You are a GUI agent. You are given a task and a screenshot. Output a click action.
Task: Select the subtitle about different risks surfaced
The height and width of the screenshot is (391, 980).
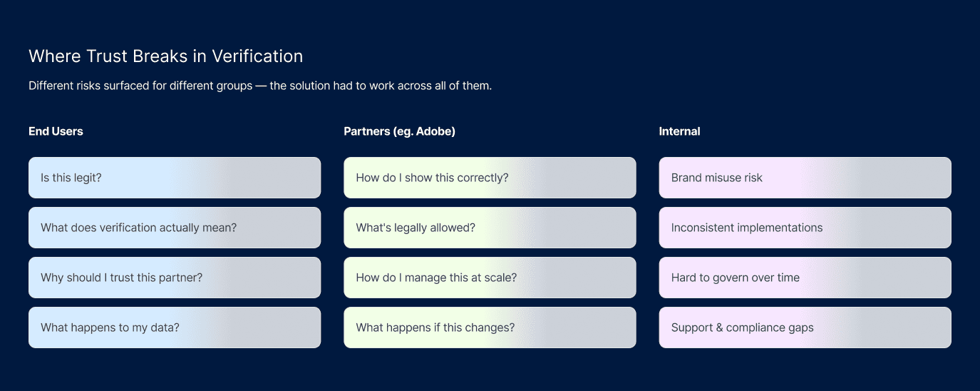click(x=260, y=86)
